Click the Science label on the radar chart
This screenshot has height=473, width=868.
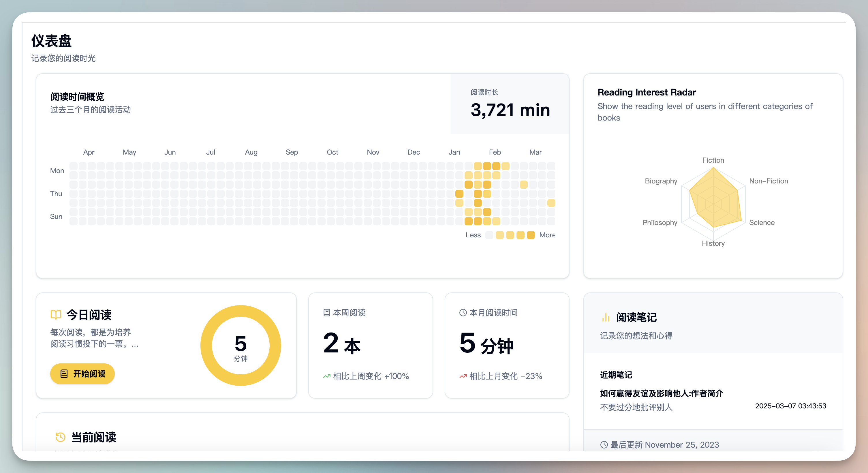pyautogui.click(x=762, y=222)
